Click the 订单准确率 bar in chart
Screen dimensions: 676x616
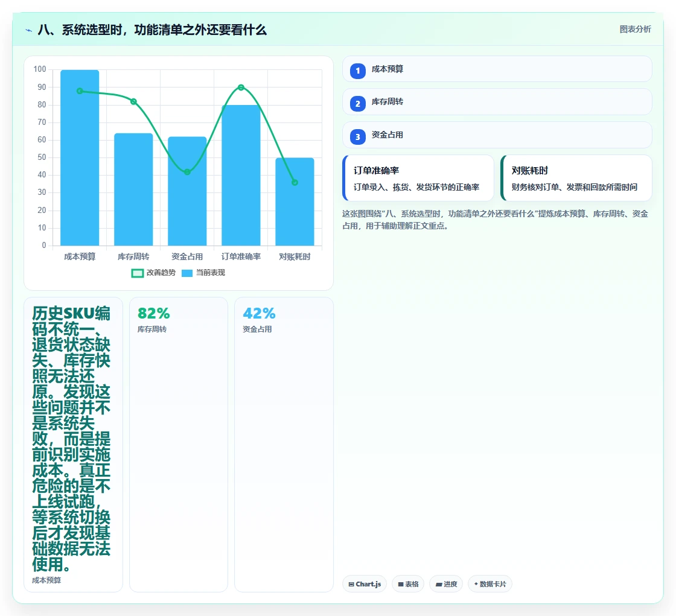(241, 176)
